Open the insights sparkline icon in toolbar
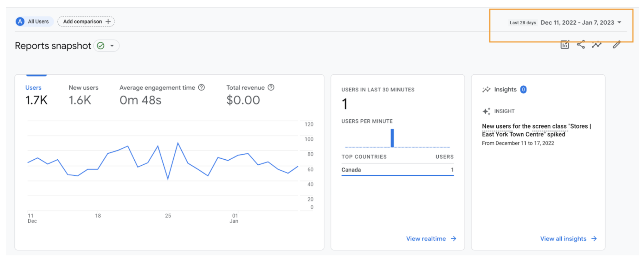Image resolution: width=644 pixels, height=262 pixels. point(597,45)
